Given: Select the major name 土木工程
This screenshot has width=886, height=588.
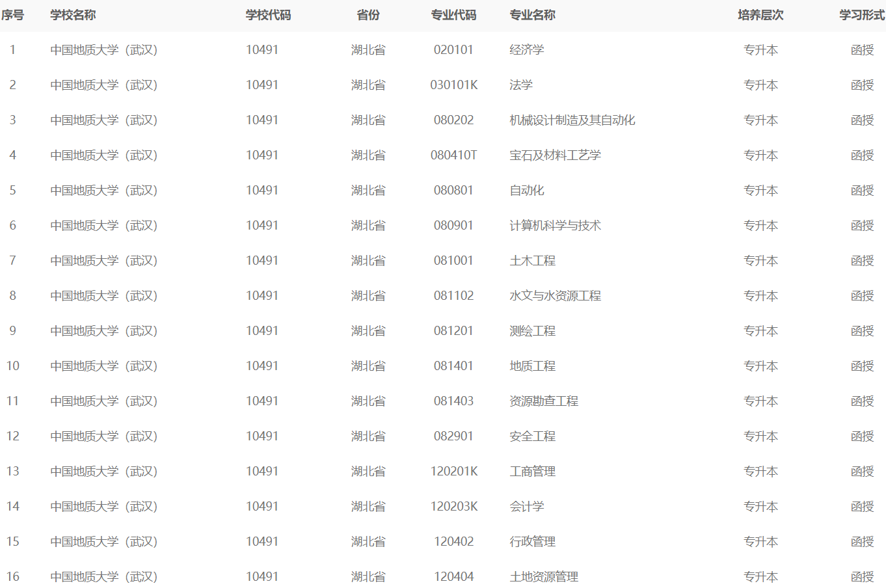Looking at the screenshot, I should point(532,261).
